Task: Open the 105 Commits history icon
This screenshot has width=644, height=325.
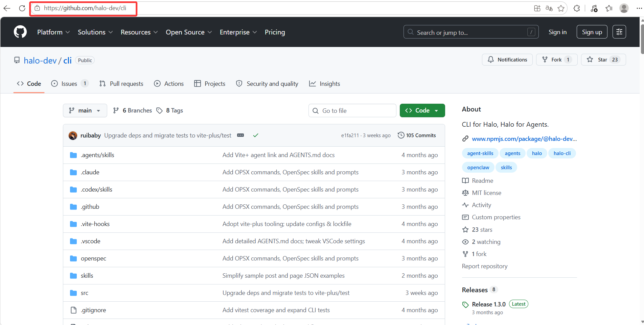Action: (x=401, y=135)
